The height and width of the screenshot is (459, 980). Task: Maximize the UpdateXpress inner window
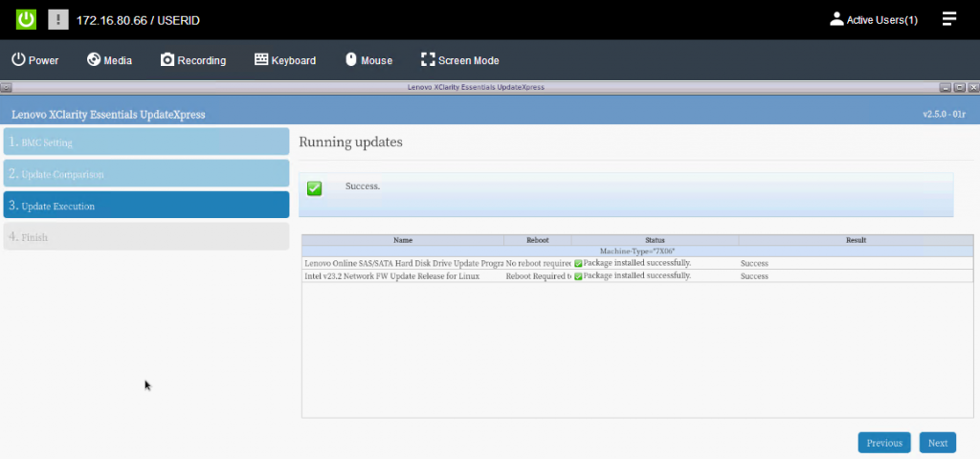tap(959, 87)
